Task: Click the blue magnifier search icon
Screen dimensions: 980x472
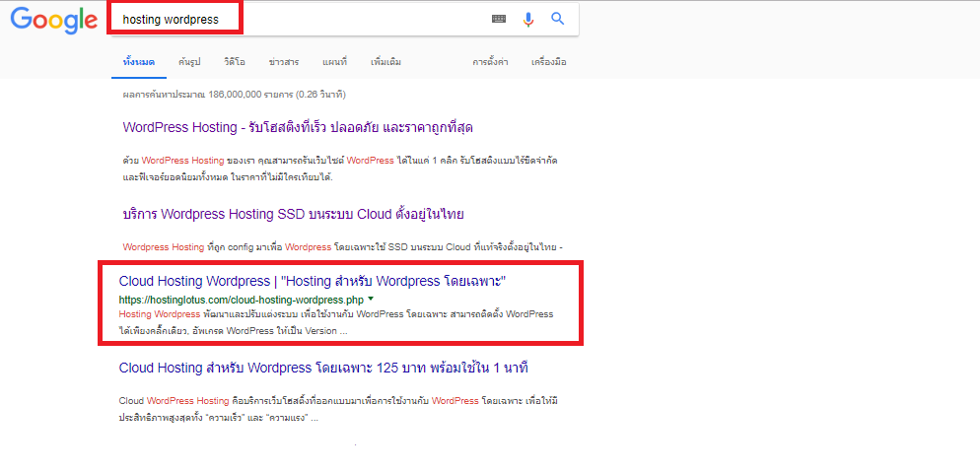Action: pos(557,19)
